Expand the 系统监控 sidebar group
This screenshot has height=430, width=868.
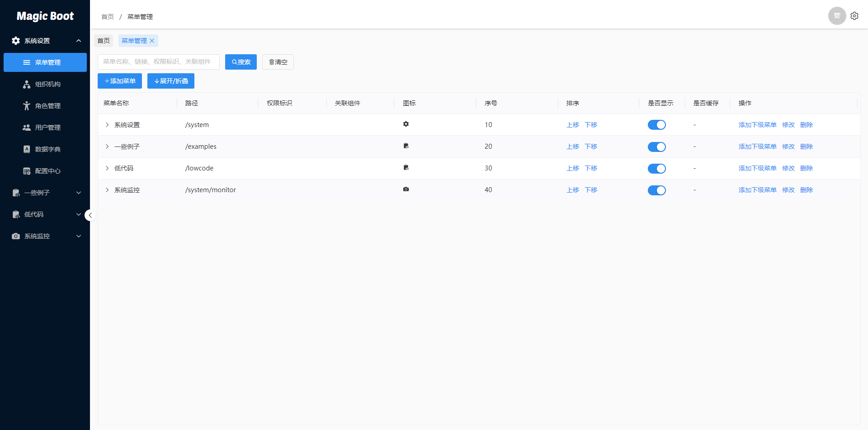(45, 236)
